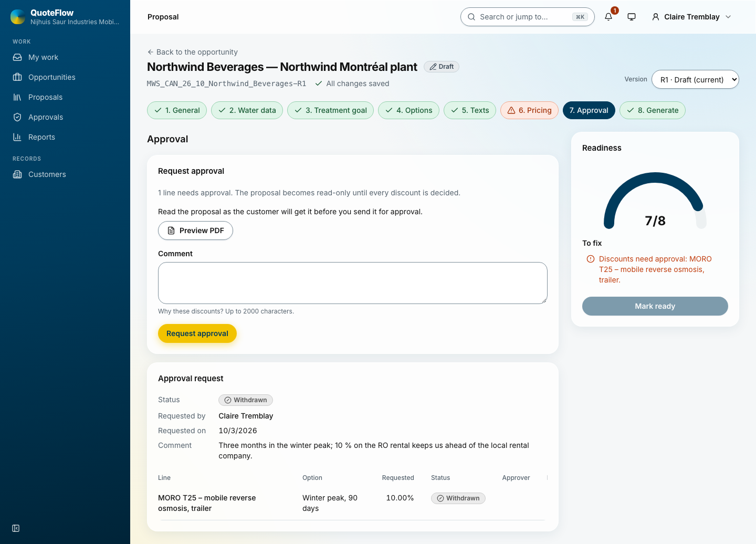
Task: Open the notifications bell
Action: pyautogui.click(x=608, y=17)
